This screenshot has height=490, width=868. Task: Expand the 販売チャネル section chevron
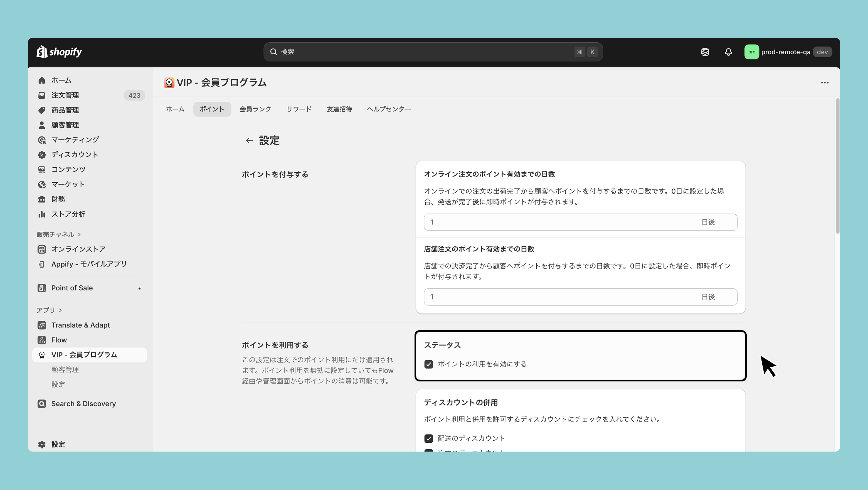79,234
